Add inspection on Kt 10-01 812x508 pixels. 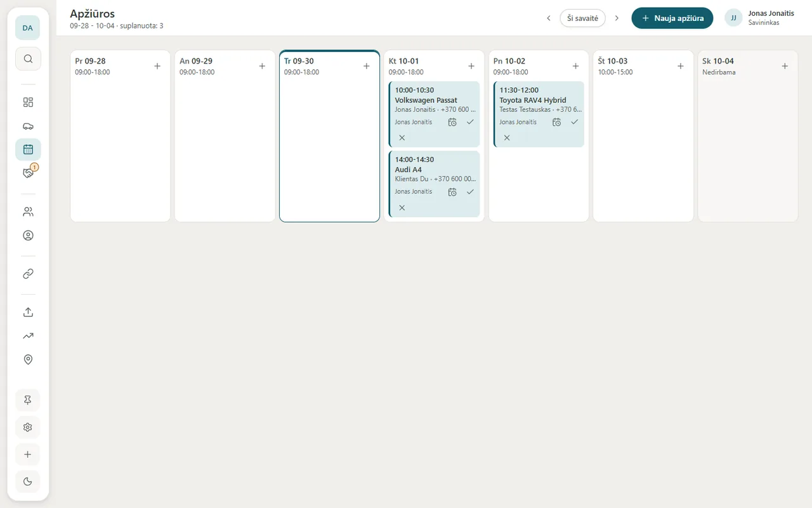click(x=471, y=66)
